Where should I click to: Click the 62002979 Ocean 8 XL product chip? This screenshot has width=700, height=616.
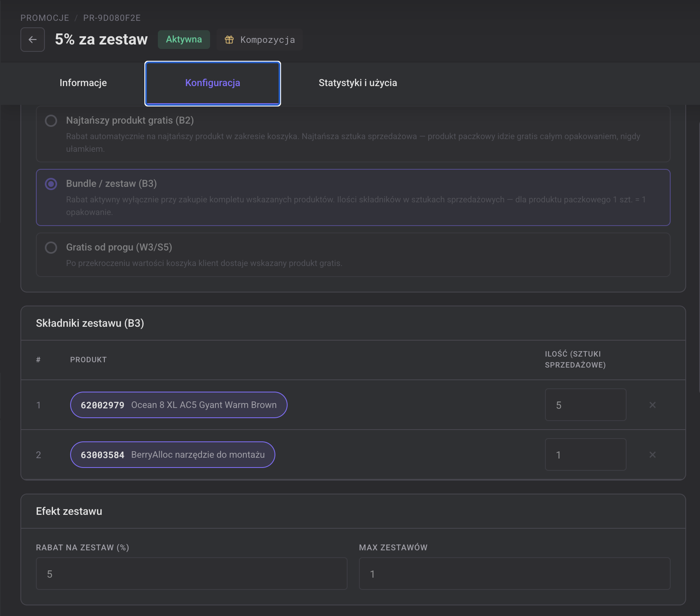(179, 405)
